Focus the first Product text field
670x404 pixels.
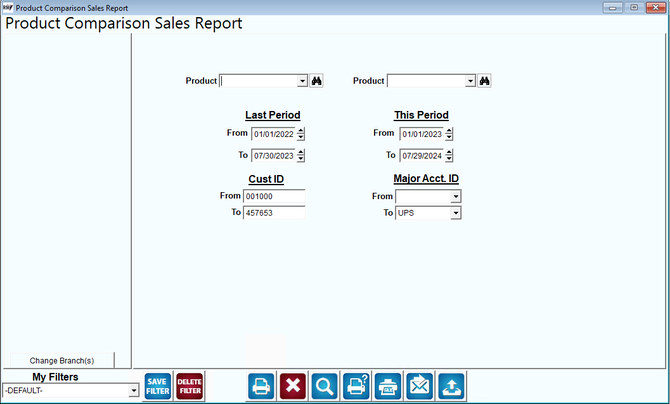point(259,81)
